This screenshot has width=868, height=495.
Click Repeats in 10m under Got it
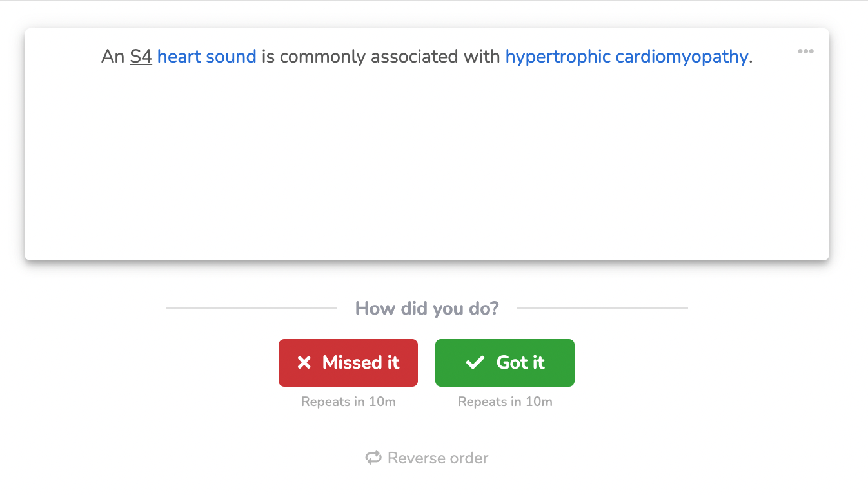[505, 402]
